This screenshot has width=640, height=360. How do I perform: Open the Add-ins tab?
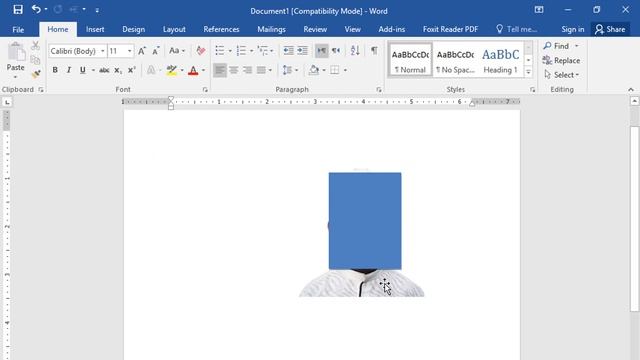coord(391,29)
